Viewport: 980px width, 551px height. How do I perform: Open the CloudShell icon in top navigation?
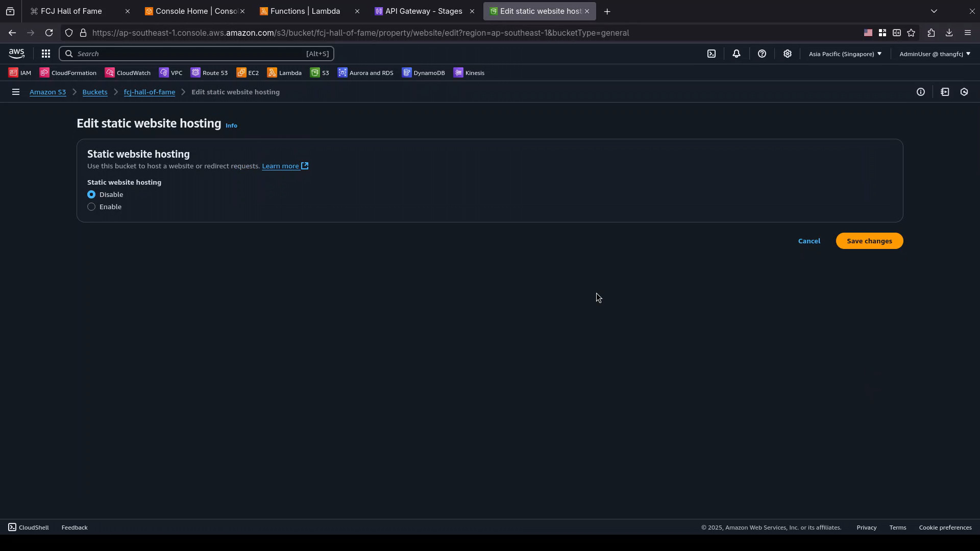click(712, 54)
